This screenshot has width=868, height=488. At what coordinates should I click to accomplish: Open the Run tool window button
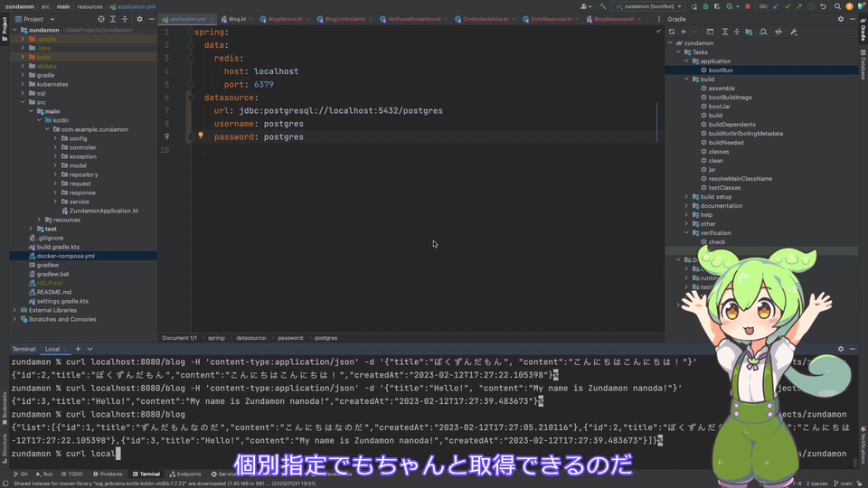pyautogui.click(x=45, y=474)
